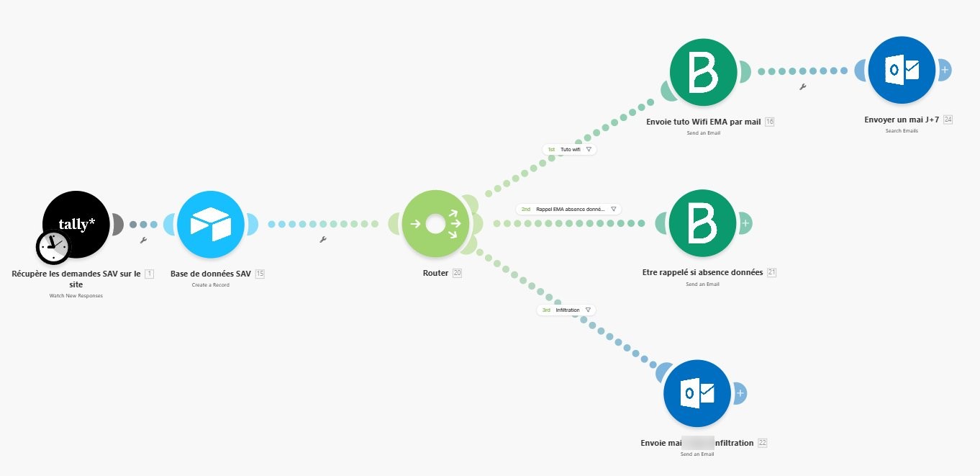Open the Envoyer un mai J+7 Outlook module
The width and height of the screenshot is (980, 476).
tap(902, 71)
